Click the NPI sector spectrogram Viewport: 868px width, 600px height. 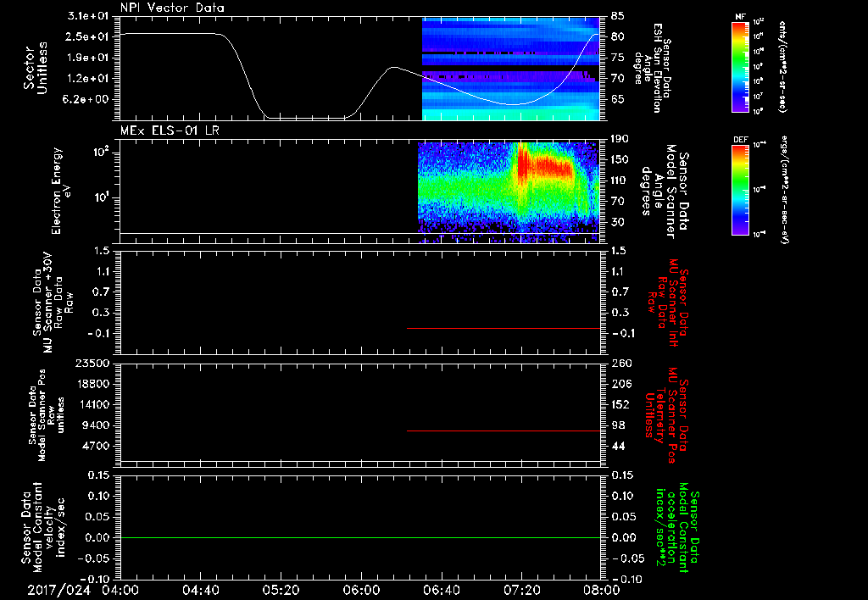[x=510, y=69]
